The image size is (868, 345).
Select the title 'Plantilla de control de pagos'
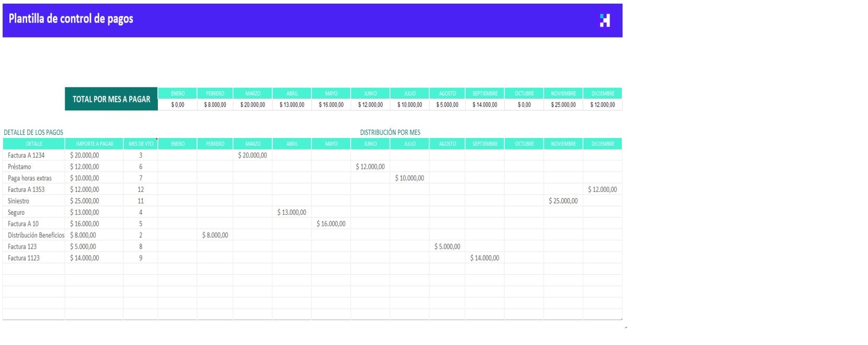pyautogui.click(x=71, y=19)
